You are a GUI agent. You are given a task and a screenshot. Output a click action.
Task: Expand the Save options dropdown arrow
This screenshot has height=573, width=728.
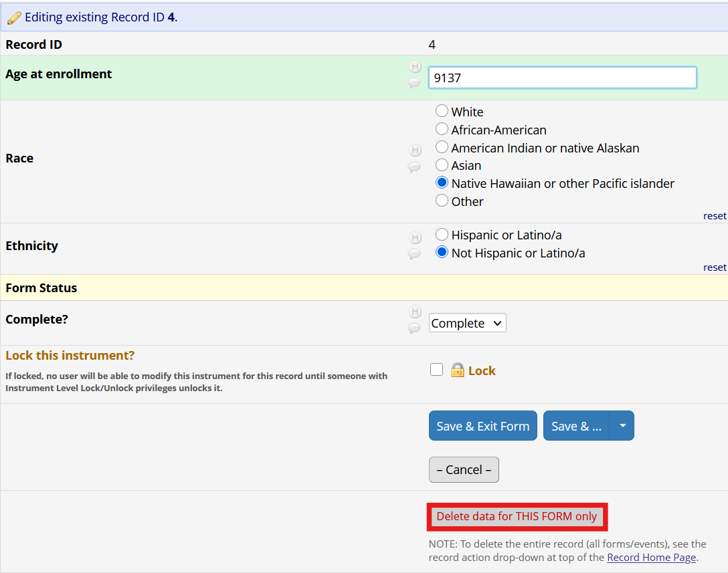tap(622, 425)
